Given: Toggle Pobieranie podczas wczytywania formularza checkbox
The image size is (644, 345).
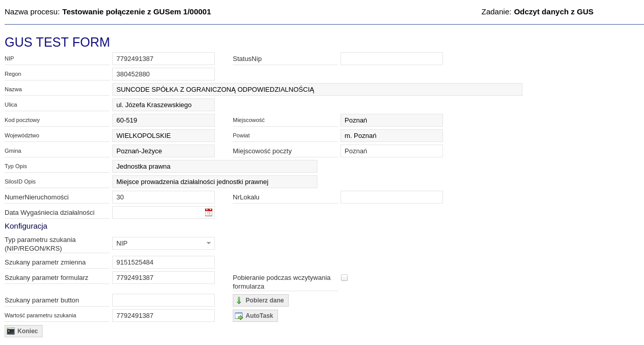Looking at the screenshot, I should click(344, 277).
